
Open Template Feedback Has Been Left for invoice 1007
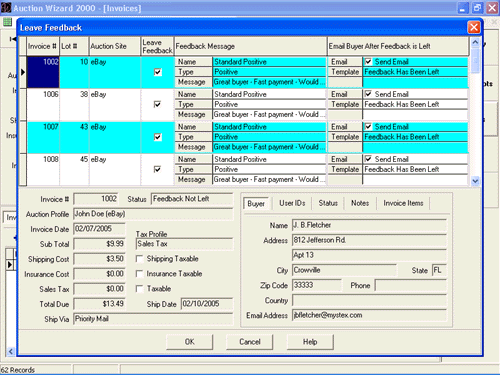[x=415, y=137]
